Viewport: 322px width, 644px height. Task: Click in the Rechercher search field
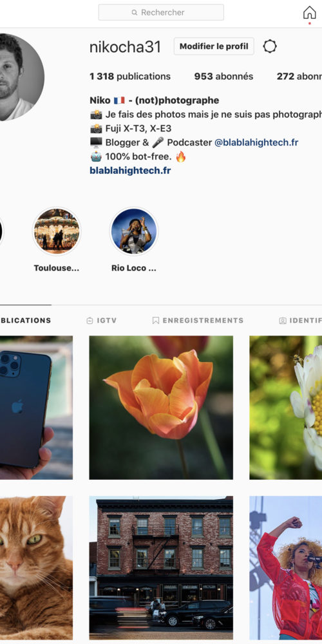161,12
